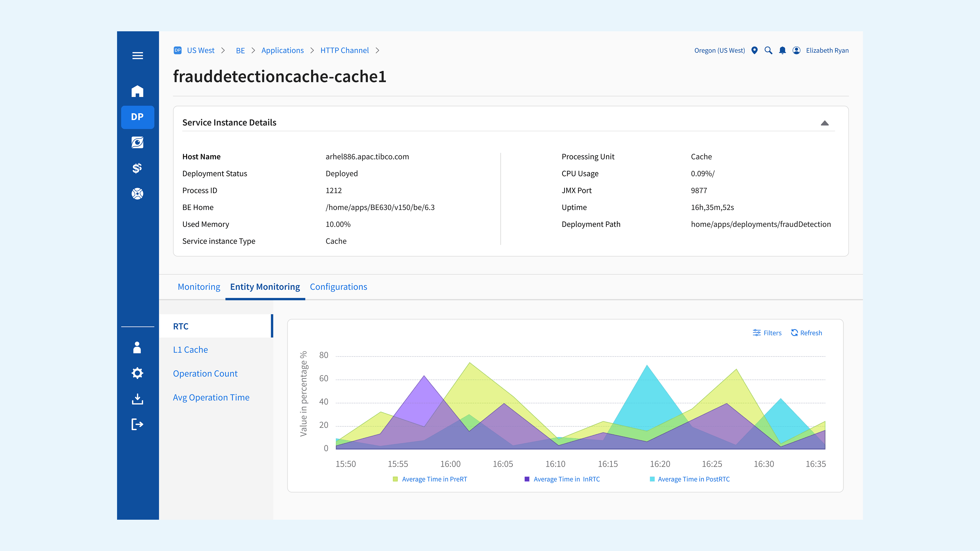Switch to the Configurations tab
Viewport: 980px width, 551px height.
[338, 286]
